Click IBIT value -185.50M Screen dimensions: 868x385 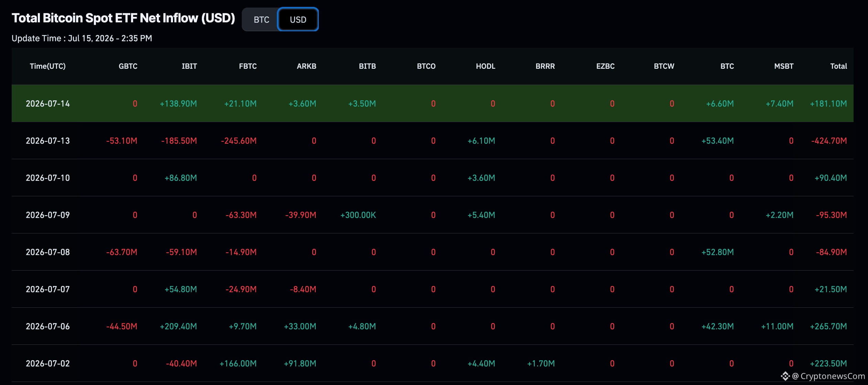(x=179, y=141)
